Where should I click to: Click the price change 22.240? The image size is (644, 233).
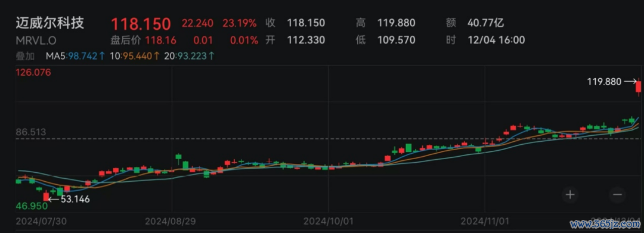pos(197,23)
